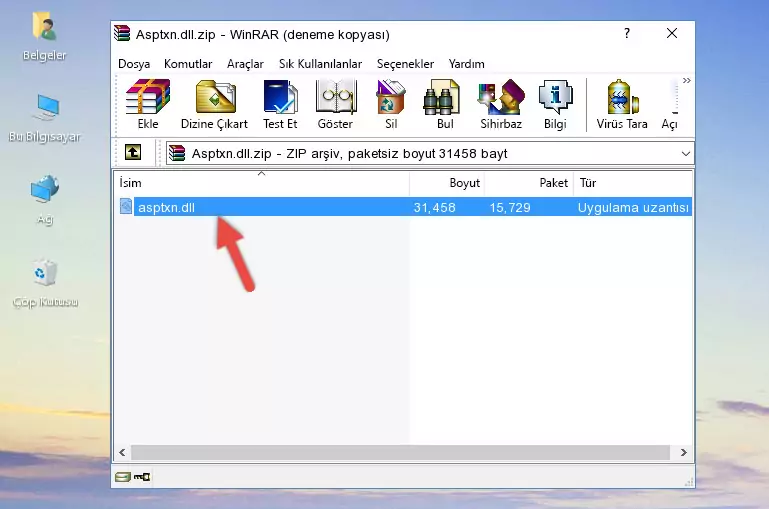Click the Uygulama uzantısı type cell
The width and height of the screenshot is (769, 509).
pyautogui.click(x=633, y=207)
